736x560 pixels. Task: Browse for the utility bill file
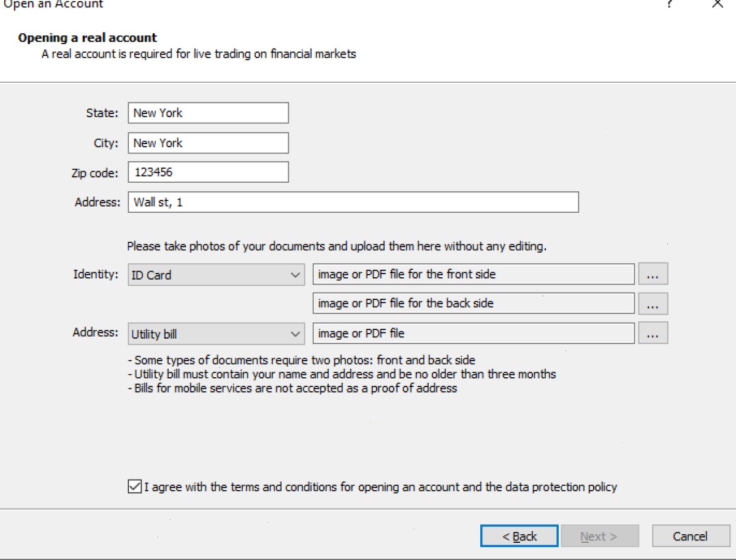653,334
